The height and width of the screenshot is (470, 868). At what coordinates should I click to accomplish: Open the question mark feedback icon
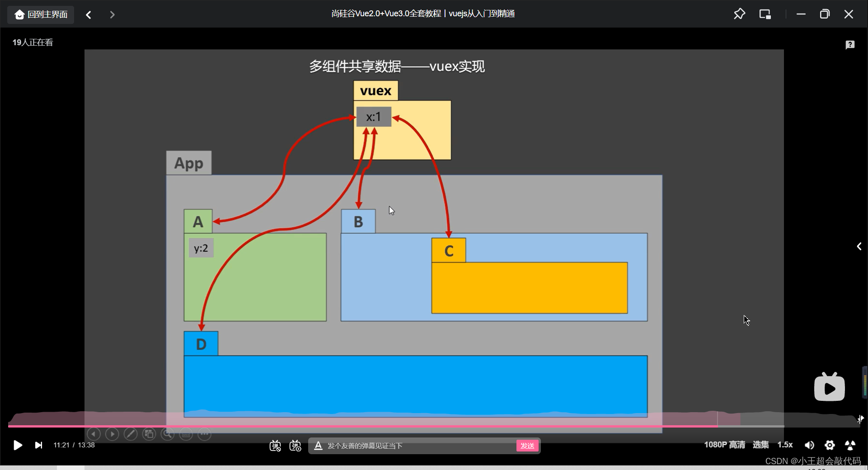tap(850, 44)
